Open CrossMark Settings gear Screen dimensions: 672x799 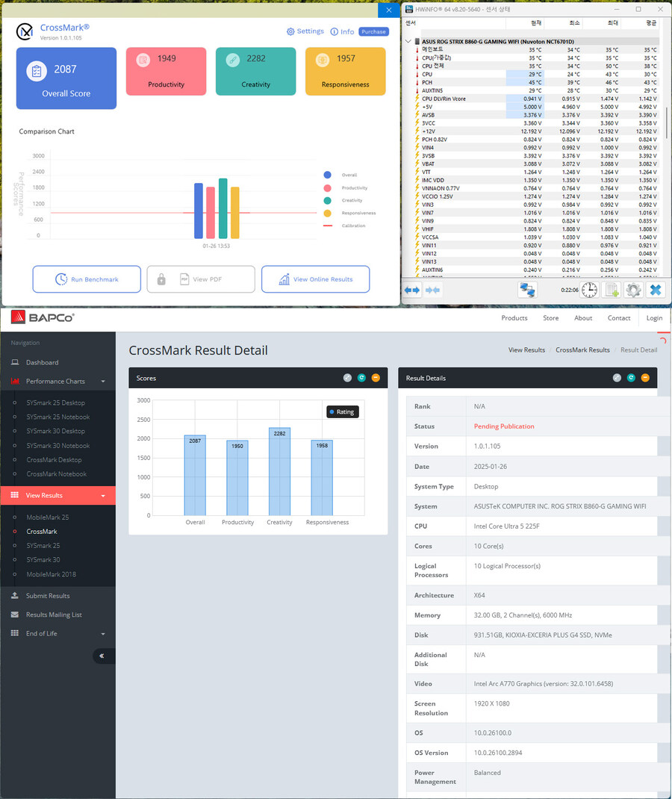pos(305,31)
